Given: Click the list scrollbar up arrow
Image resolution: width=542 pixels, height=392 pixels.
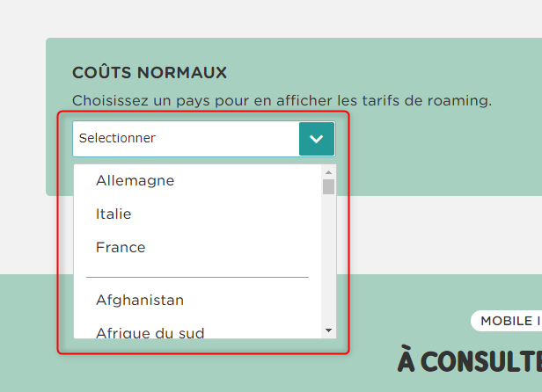Looking at the screenshot, I should click(x=329, y=171).
